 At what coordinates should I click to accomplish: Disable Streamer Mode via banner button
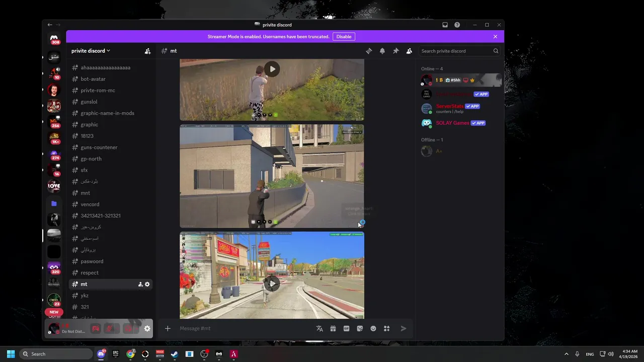(x=344, y=36)
